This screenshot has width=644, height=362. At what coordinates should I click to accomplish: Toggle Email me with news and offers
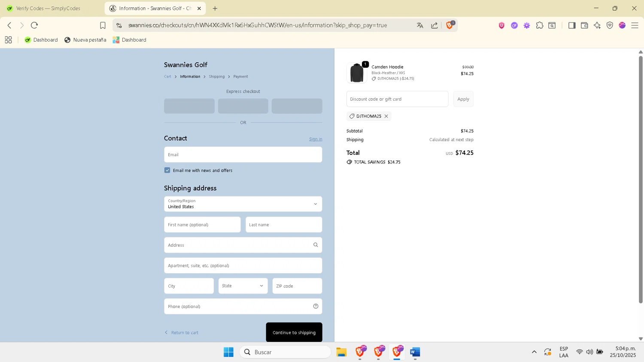[167, 170]
